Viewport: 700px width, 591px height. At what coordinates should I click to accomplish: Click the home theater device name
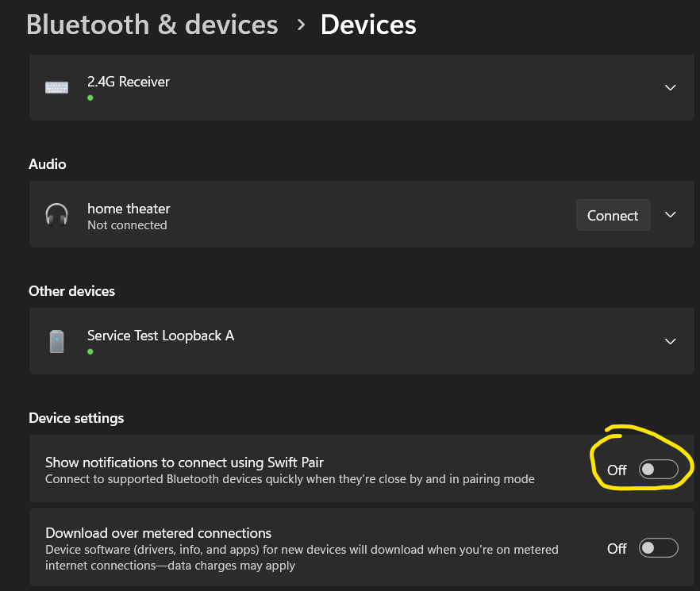click(x=129, y=209)
